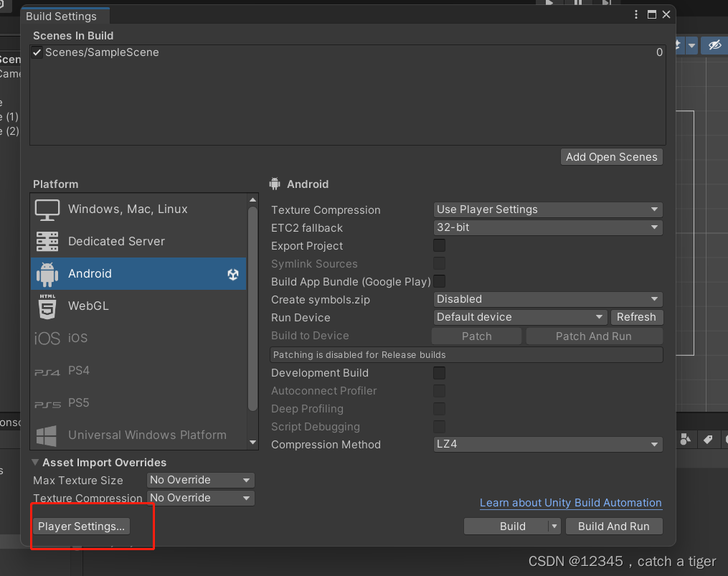
Task: Open the Compression Method LZ4 dropdown
Action: (x=548, y=445)
